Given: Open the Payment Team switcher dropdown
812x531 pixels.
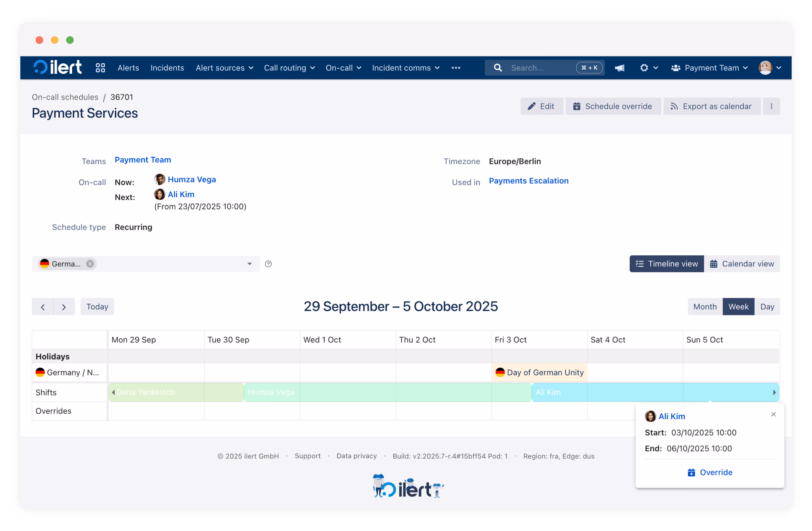Looking at the screenshot, I should tap(710, 68).
